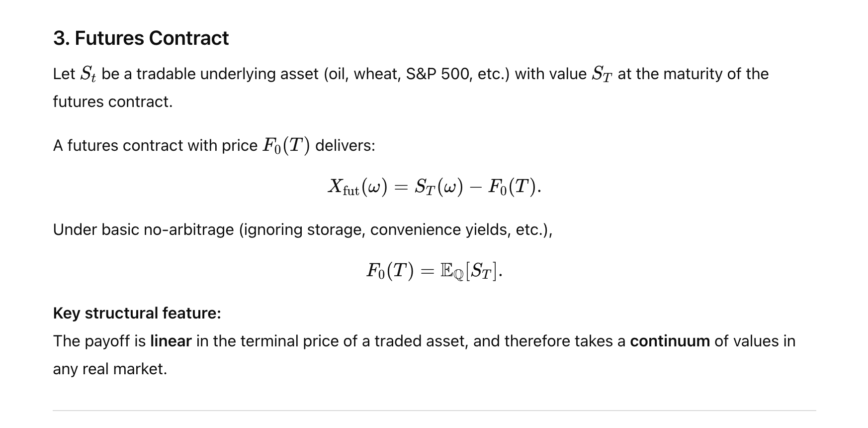868x428 pixels.
Task: Click the X_fut(ω) term in payoff equation
Action: click(357, 187)
